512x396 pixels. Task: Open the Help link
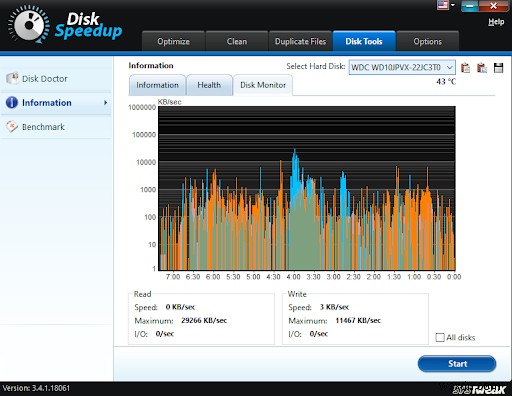pos(496,22)
